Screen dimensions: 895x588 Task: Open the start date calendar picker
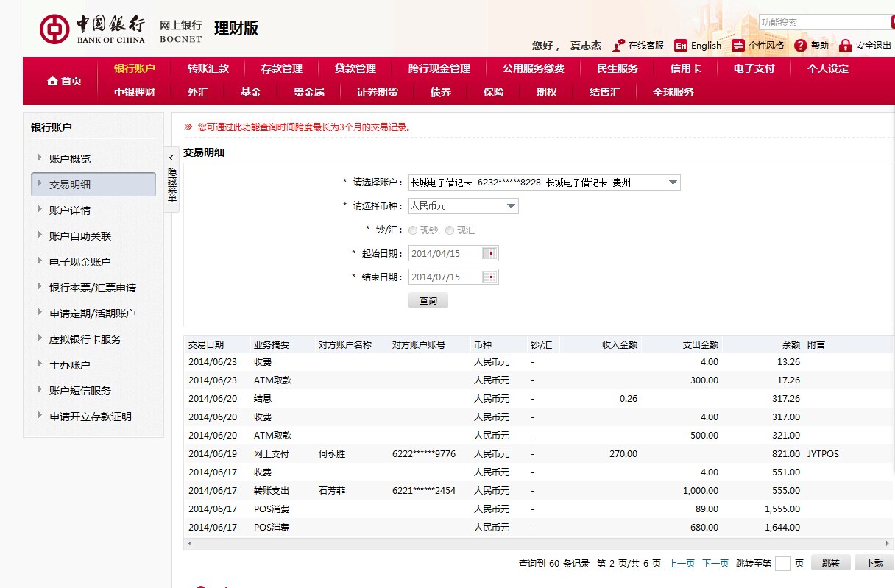489,254
